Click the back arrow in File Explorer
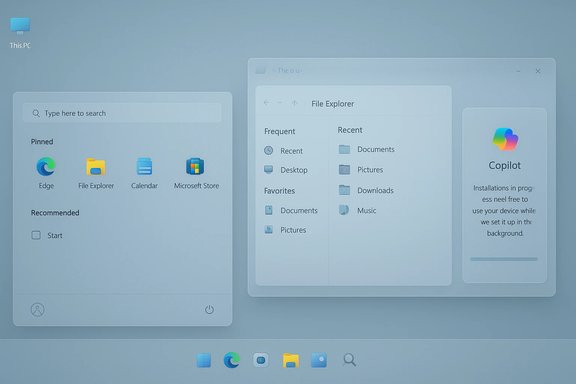Screen dimensions: 576x384 (x=267, y=103)
